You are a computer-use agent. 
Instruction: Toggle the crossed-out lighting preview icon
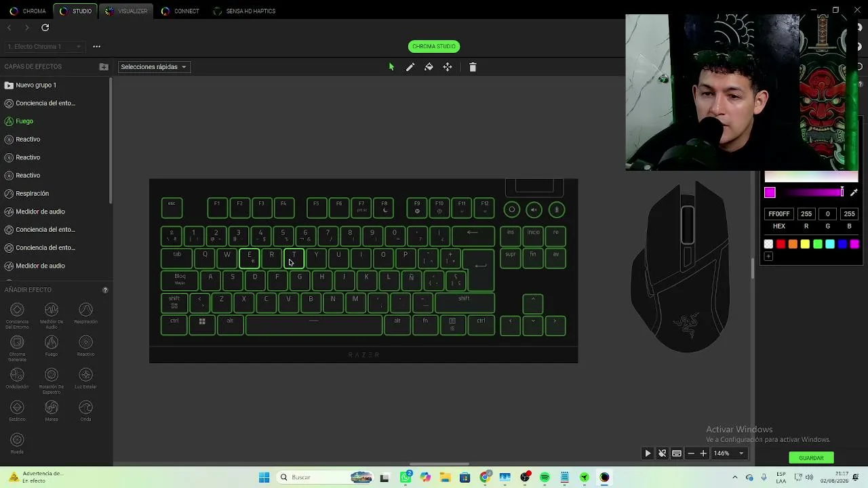tap(663, 453)
